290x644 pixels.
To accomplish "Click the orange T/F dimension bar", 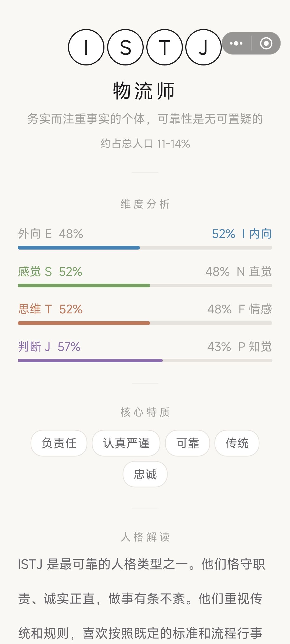I will (145, 323).
